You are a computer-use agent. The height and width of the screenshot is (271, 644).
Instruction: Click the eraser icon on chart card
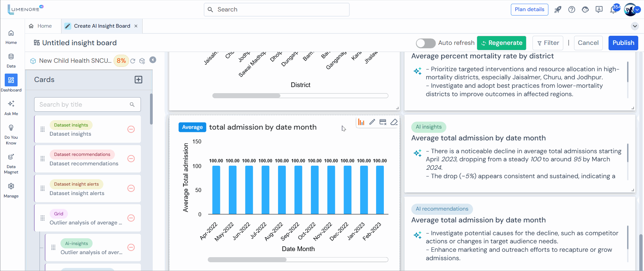click(394, 122)
